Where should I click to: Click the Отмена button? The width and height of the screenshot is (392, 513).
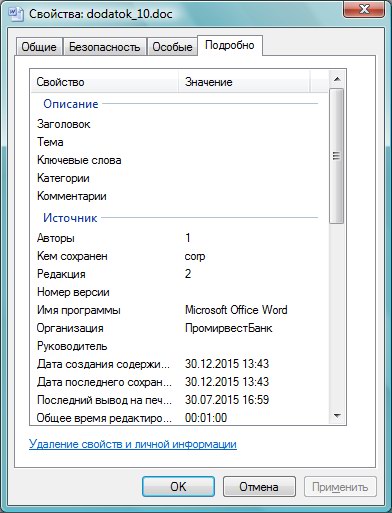coord(259,487)
